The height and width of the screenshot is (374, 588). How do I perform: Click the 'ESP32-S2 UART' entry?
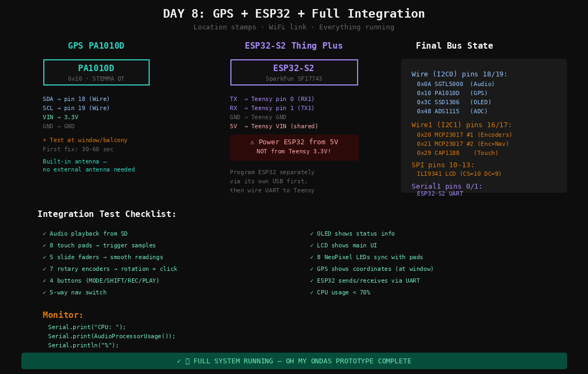440,194
